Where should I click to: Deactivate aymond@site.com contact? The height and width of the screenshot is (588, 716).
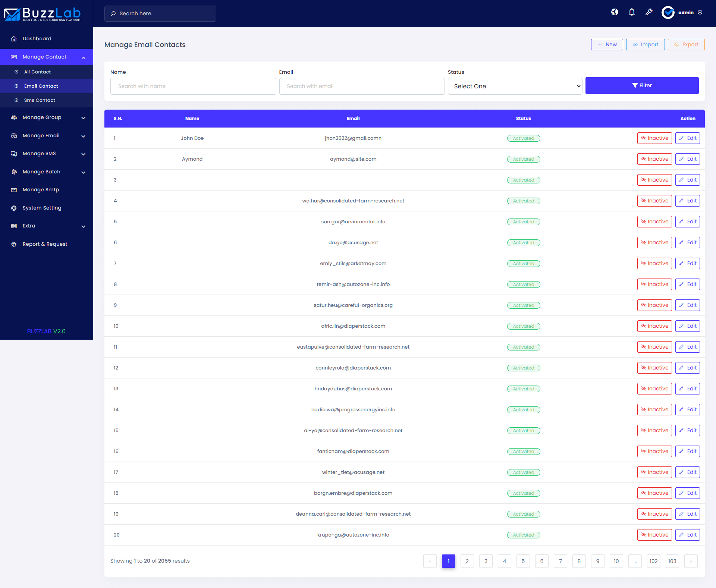point(654,159)
